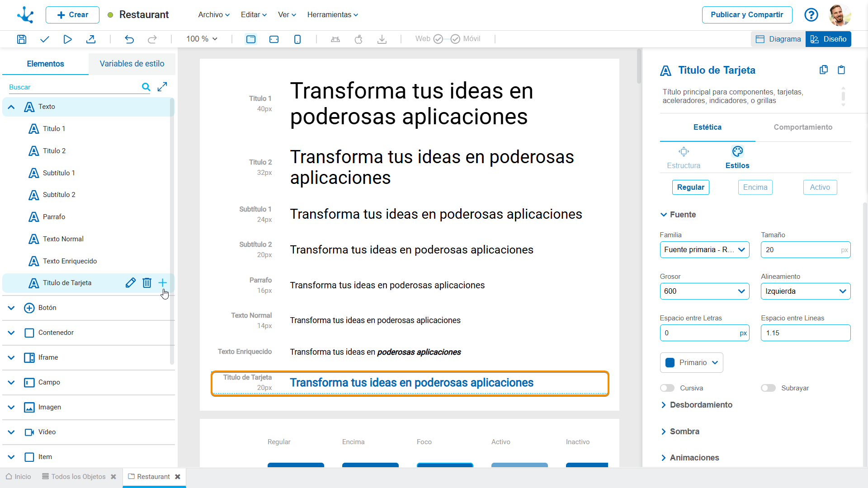Image resolution: width=868 pixels, height=488 pixels.
Task: Click the save icon in toolbar
Action: (x=21, y=39)
